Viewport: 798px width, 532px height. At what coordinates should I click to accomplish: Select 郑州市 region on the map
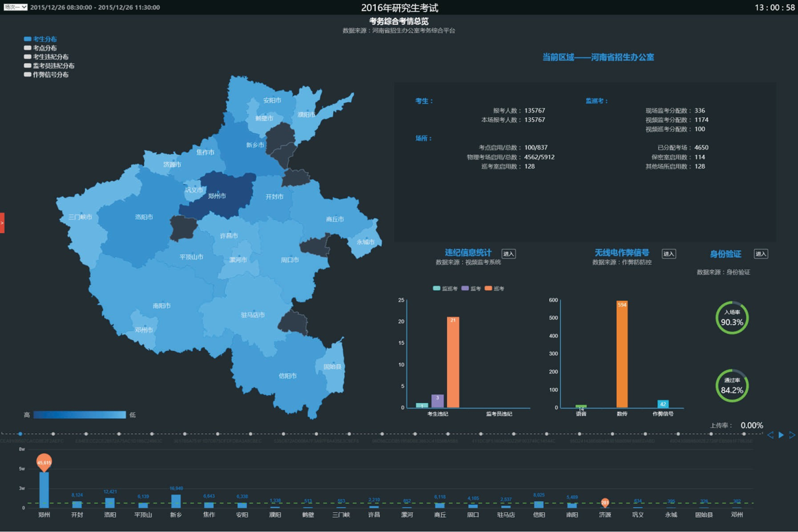tap(217, 196)
